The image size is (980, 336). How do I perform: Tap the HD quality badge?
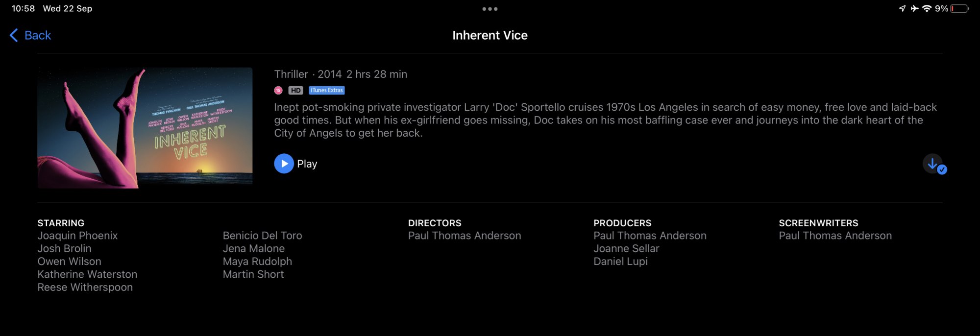(295, 90)
